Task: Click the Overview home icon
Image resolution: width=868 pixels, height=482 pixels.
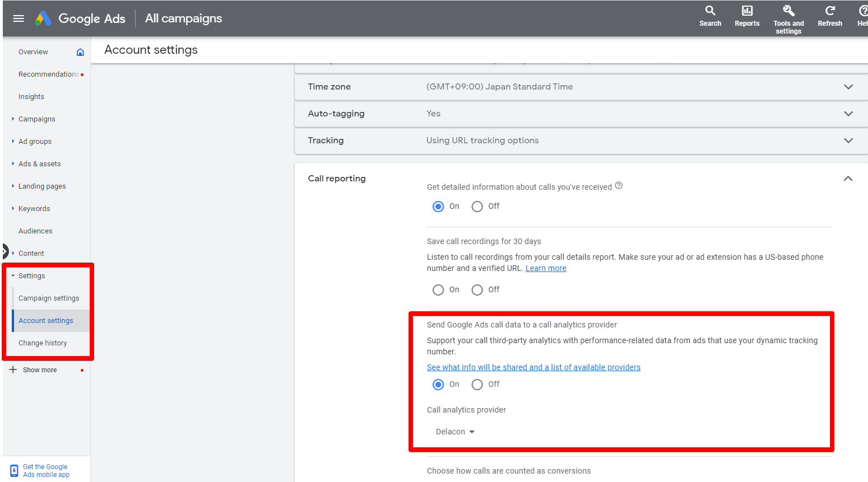Action: 80,52
